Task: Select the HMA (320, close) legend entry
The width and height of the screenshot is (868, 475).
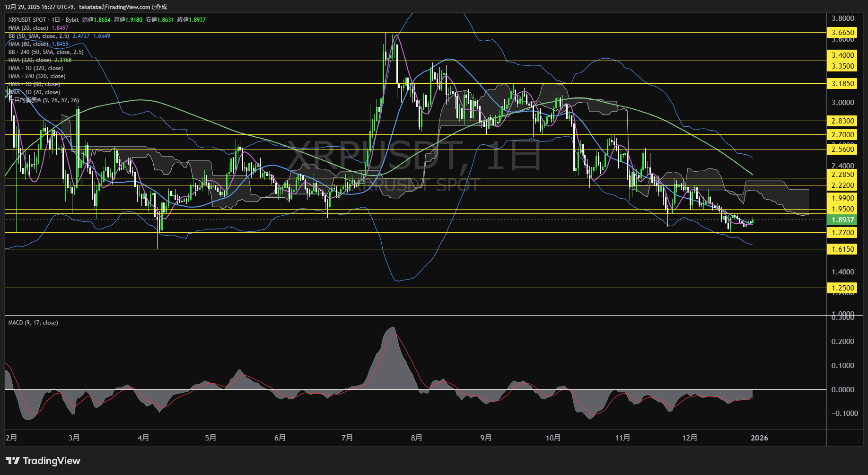Action: coord(31,60)
